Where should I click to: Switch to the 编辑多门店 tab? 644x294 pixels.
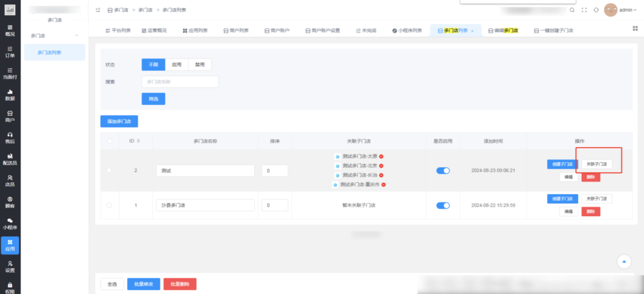tap(503, 31)
